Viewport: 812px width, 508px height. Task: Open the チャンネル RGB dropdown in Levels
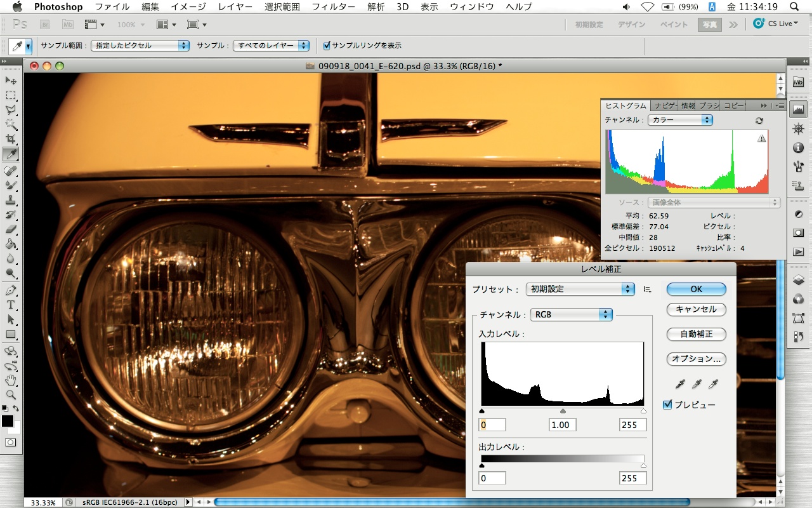tap(570, 314)
